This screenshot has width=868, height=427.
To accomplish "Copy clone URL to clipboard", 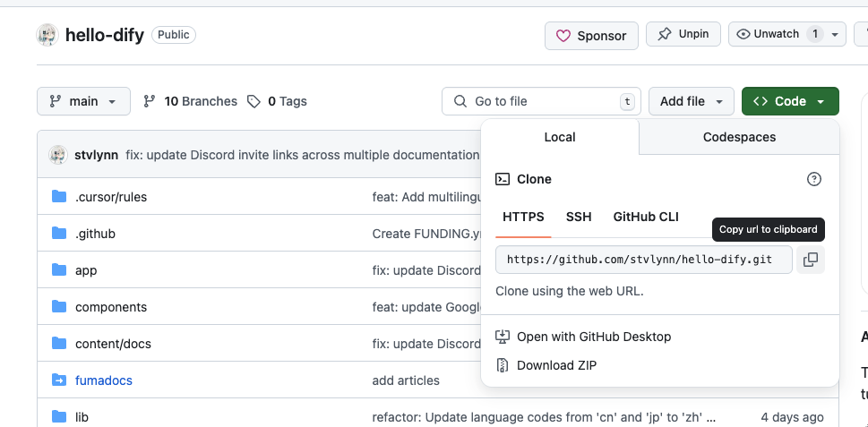I will coord(810,260).
